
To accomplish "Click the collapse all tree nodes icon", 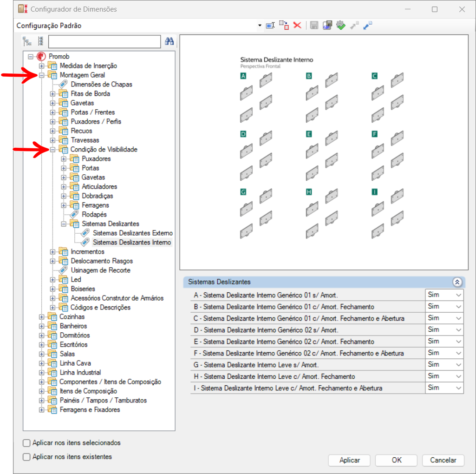I will [40, 41].
